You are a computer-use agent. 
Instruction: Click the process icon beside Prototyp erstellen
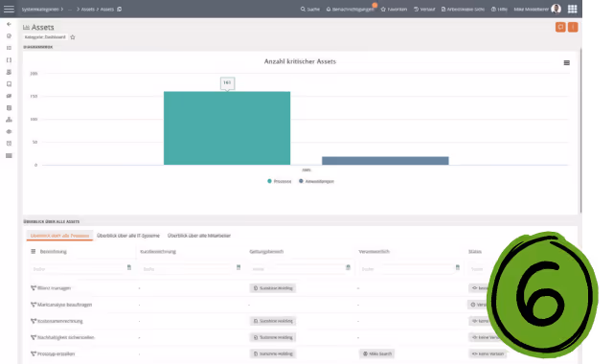point(34,353)
